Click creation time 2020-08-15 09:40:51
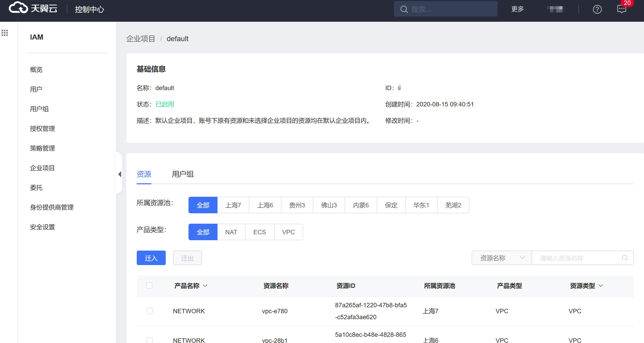The width and height of the screenshot is (644, 343). click(445, 104)
